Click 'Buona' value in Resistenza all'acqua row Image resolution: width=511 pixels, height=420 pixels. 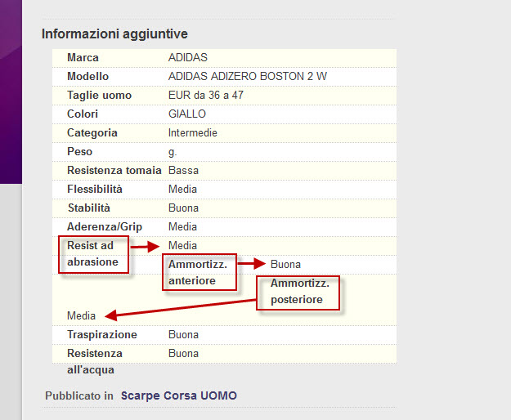[x=183, y=354]
